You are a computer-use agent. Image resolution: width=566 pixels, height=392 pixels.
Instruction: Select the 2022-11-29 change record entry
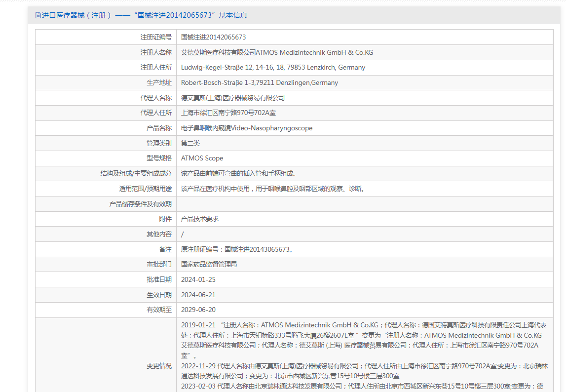[x=365, y=371]
